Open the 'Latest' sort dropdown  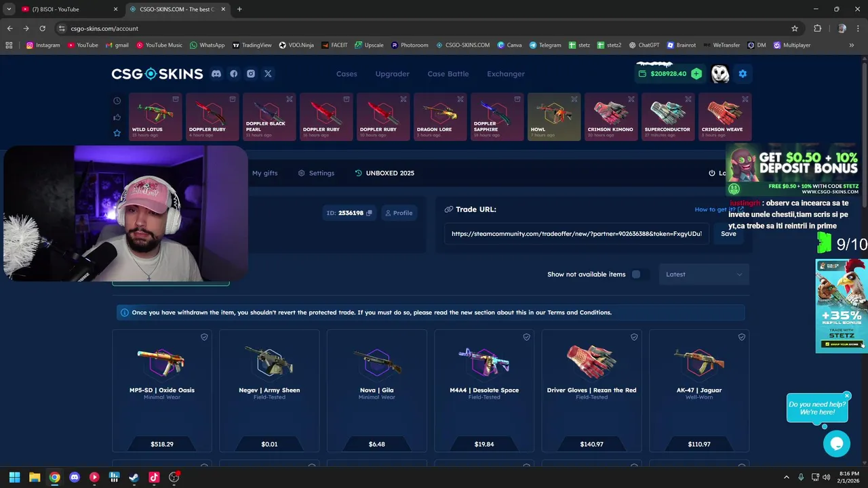coord(704,274)
